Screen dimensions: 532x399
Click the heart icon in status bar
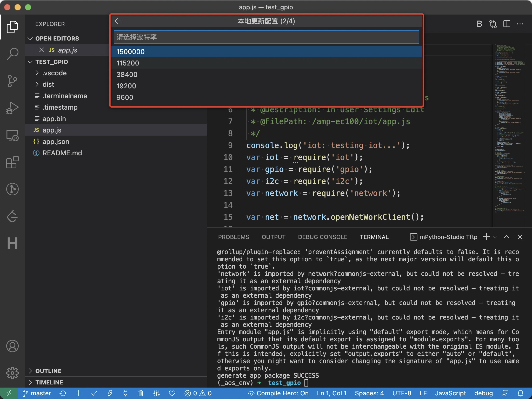172,393
